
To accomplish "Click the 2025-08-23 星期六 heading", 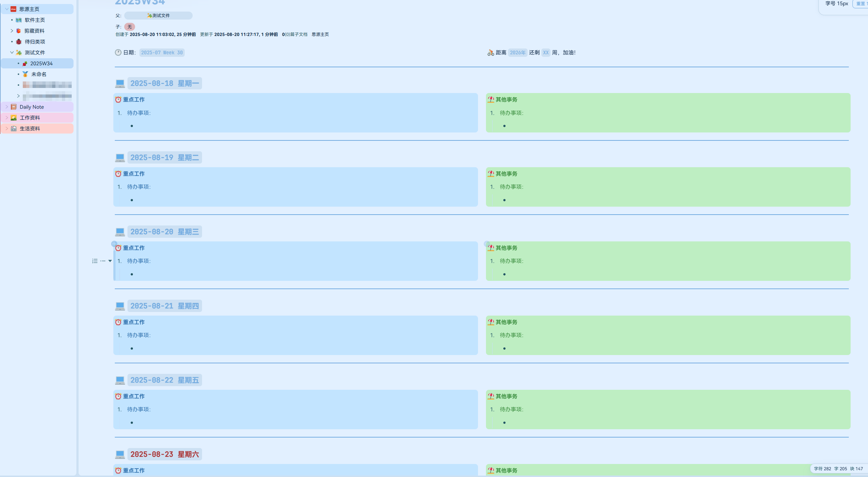I will pos(164,454).
